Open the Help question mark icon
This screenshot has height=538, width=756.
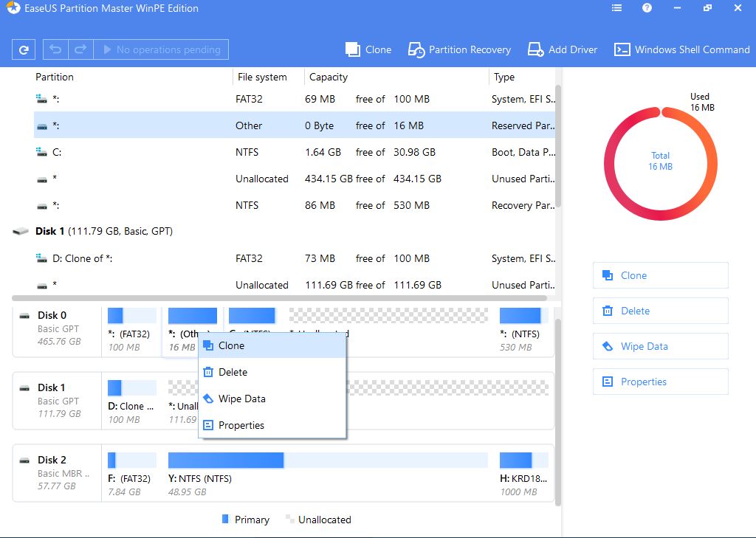(647, 8)
